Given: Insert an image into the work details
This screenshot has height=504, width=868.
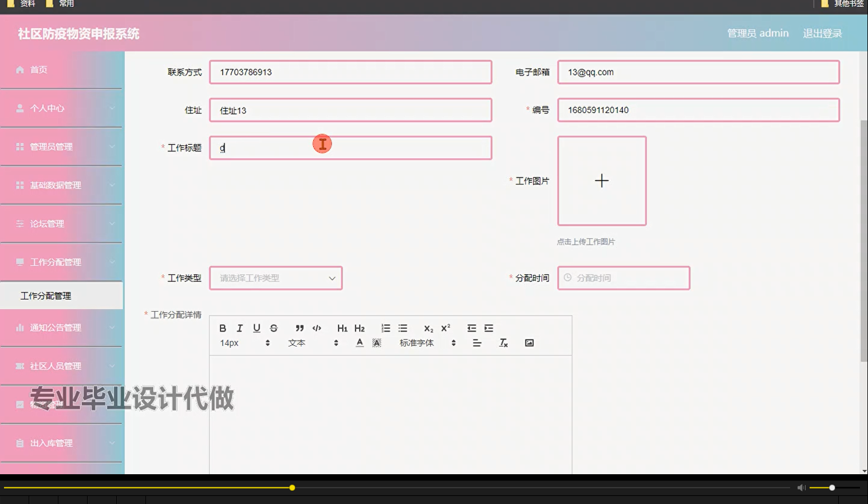Looking at the screenshot, I should point(528,342).
